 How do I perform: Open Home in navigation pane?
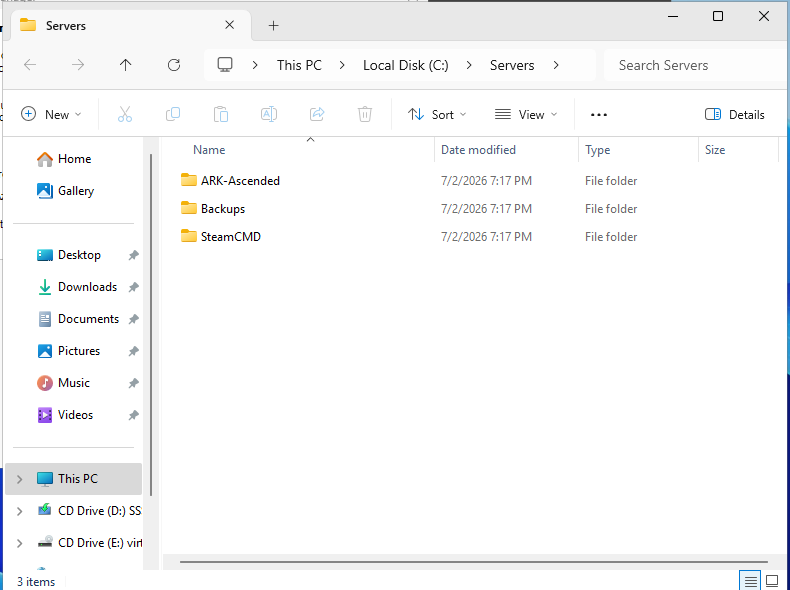(x=74, y=159)
